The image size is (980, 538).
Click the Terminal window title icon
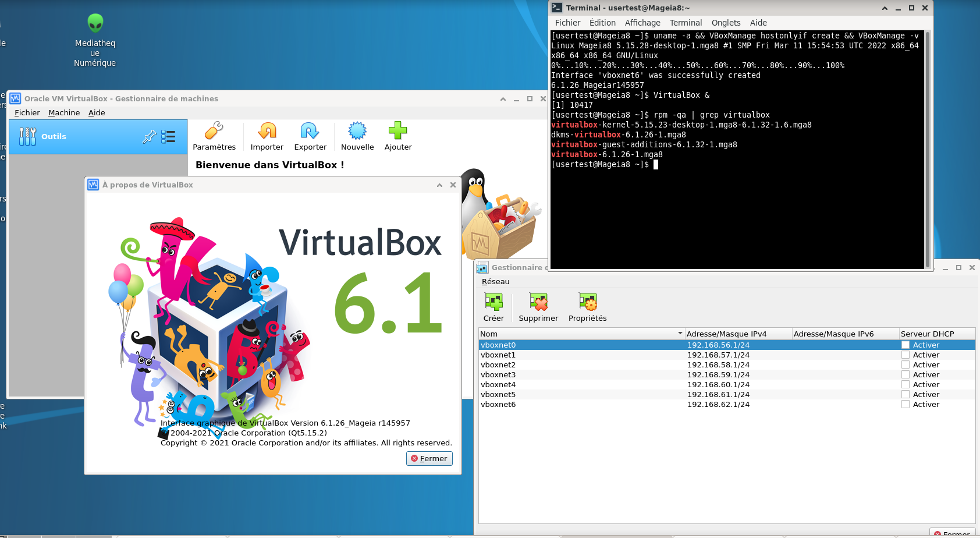[x=557, y=8]
